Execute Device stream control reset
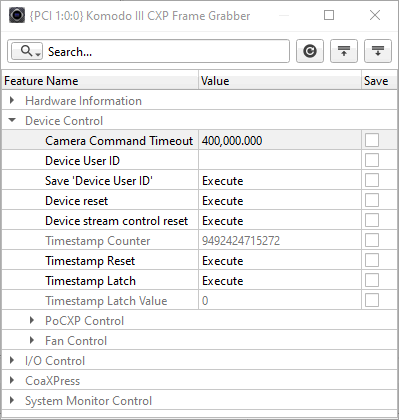The image size is (399, 420). [223, 221]
